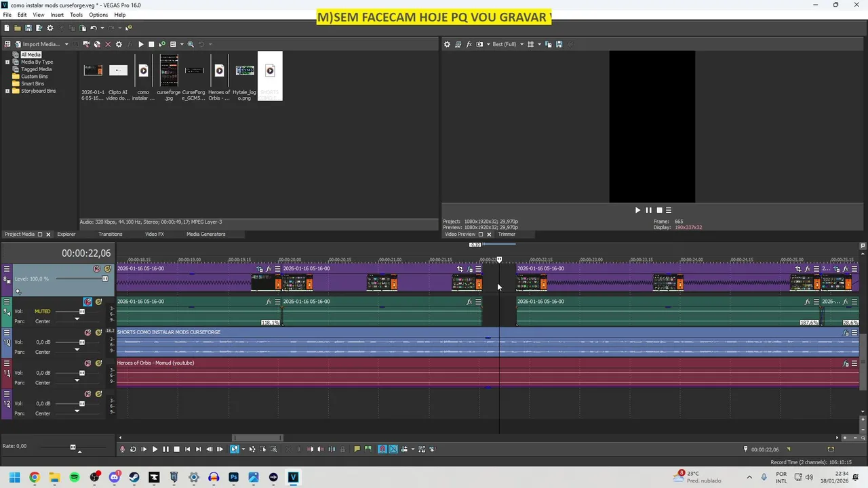
Task: Solo audio track 9
Action: (x=98, y=302)
